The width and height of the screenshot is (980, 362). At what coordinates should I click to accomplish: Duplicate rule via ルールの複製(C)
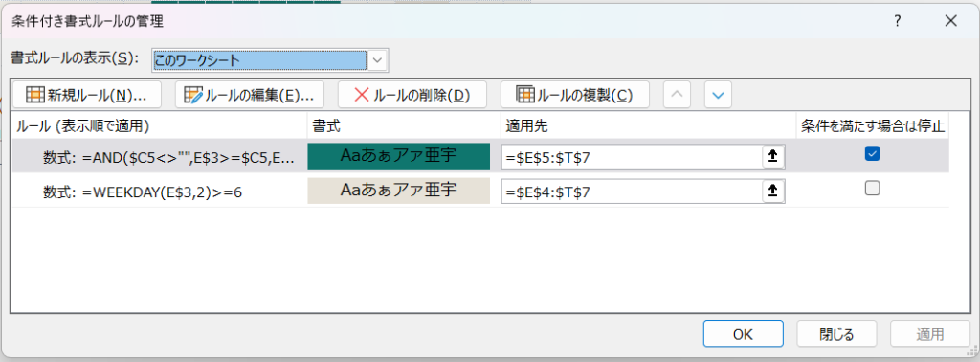click(575, 95)
